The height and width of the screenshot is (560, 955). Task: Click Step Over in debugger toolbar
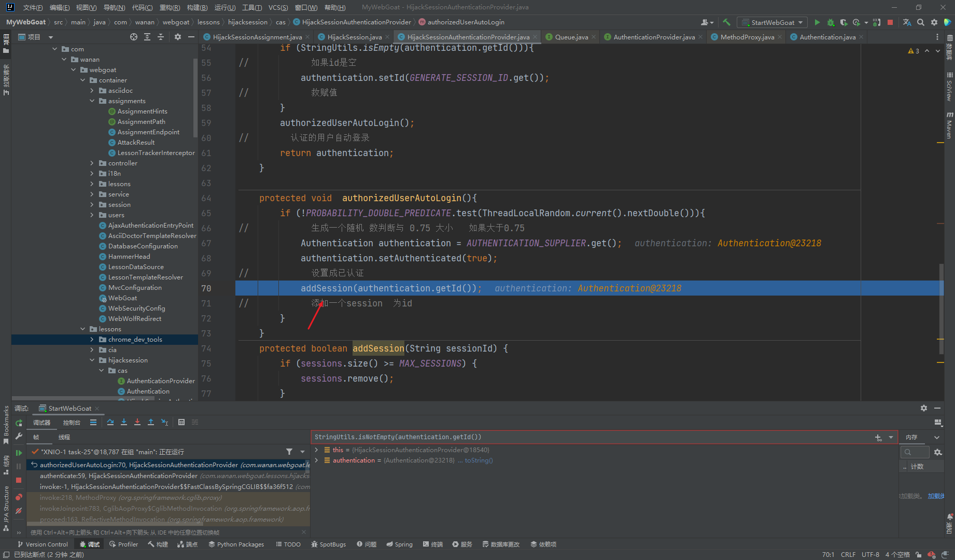tap(110, 423)
